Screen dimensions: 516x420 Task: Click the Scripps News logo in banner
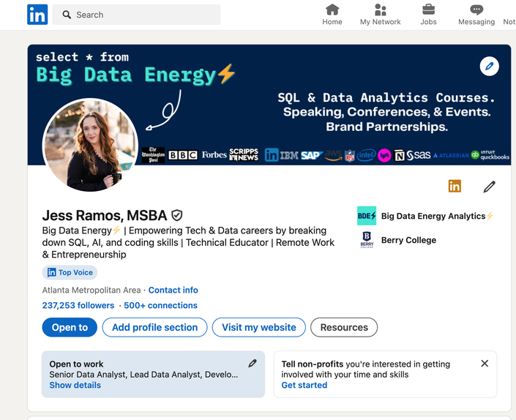coord(244,154)
